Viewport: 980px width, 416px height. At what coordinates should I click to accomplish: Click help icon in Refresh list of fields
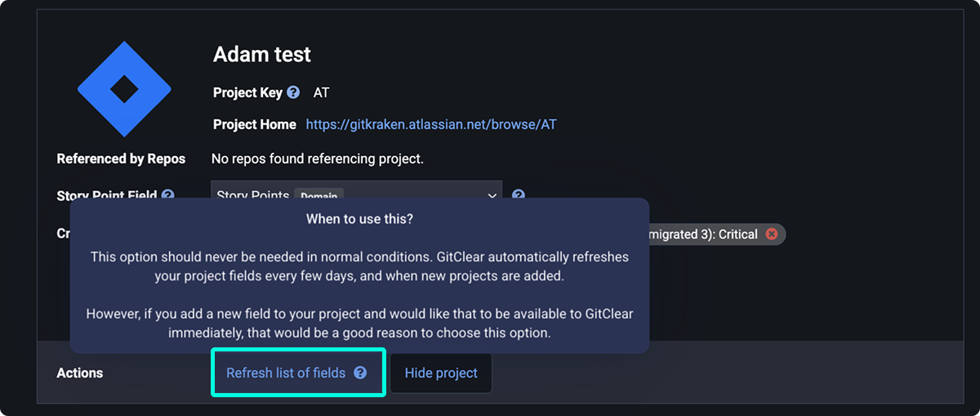pyautogui.click(x=360, y=373)
